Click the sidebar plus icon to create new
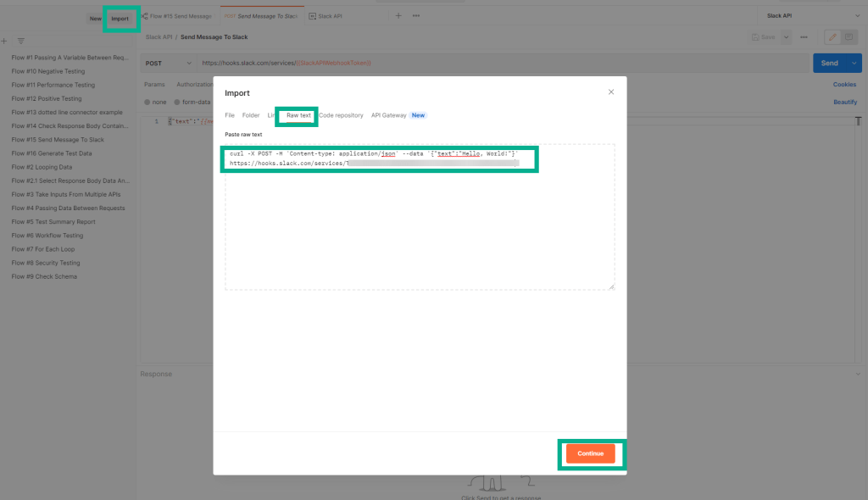Image resolution: width=868 pixels, height=500 pixels. [x=4, y=41]
